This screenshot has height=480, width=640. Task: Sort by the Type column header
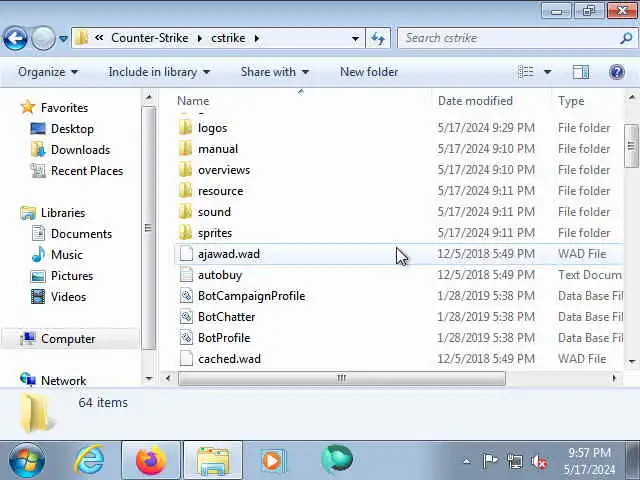tap(571, 101)
